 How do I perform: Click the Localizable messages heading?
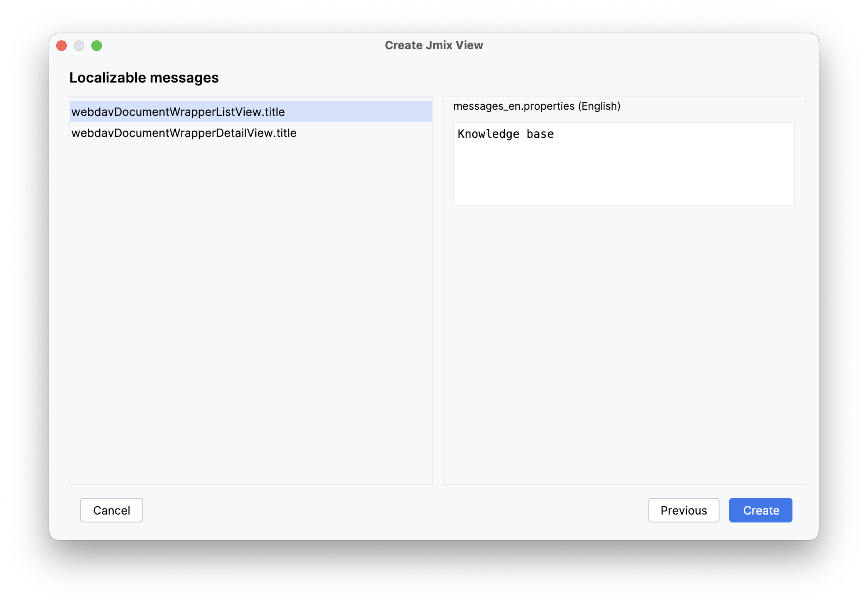(x=144, y=77)
